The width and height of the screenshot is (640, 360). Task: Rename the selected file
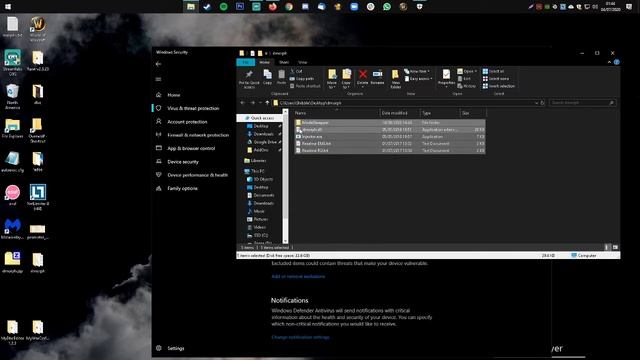click(x=377, y=77)
